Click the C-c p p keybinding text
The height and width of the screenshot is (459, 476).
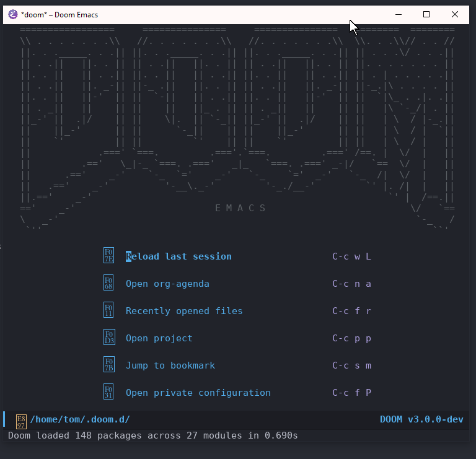pyautogui.click(x=351, y=338)
